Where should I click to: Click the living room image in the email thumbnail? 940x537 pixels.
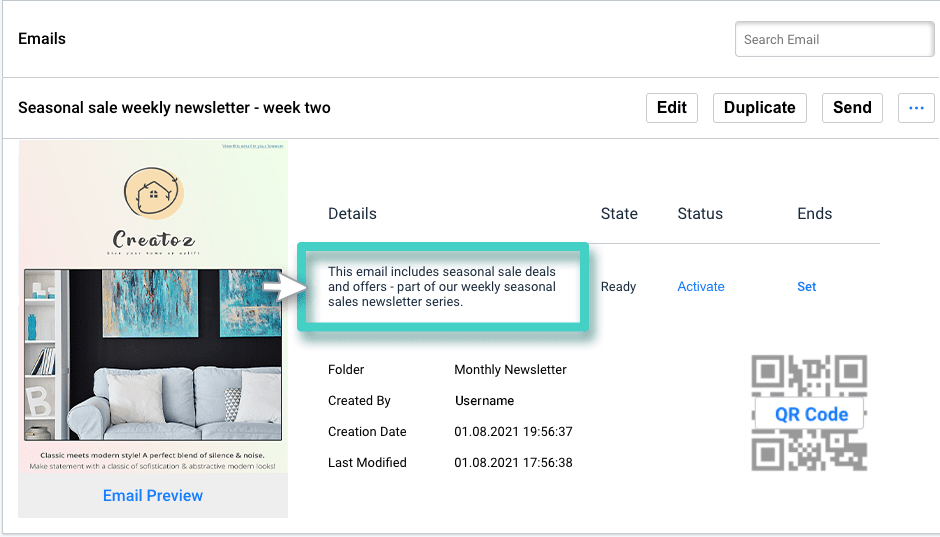point(153,355)
